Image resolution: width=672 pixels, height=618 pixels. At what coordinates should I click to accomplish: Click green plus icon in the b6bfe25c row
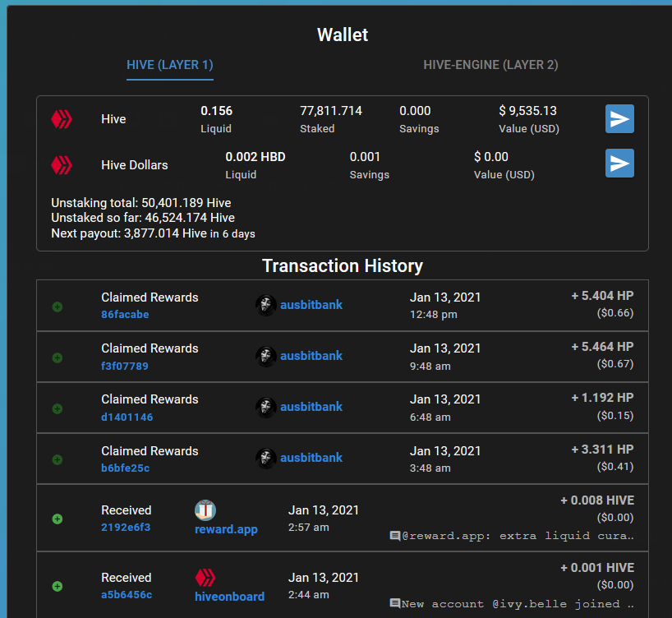tap(58, 459)
